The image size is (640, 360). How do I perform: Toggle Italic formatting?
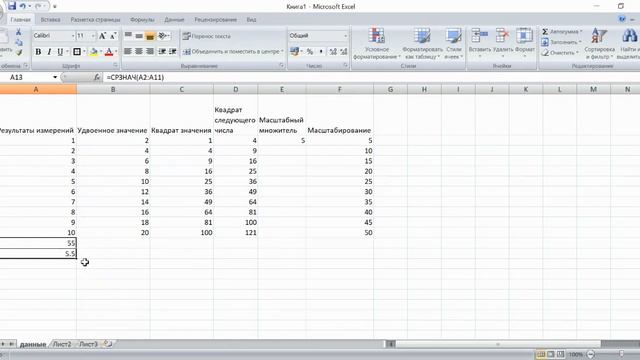click(49, 52)
